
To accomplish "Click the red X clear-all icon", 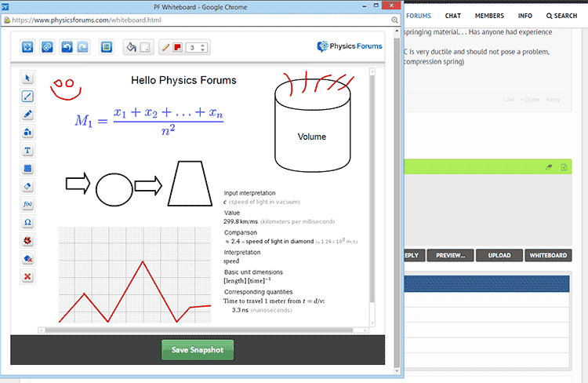I will (27, 277).
